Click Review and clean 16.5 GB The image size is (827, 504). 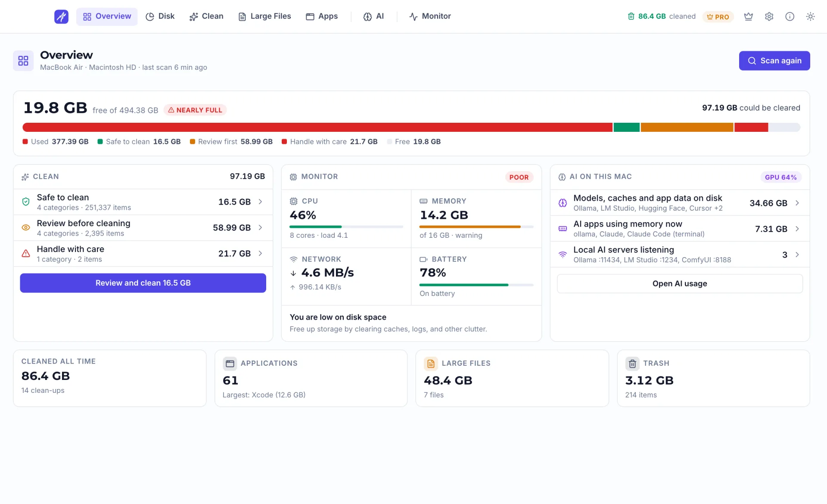(x=143, y=283)
